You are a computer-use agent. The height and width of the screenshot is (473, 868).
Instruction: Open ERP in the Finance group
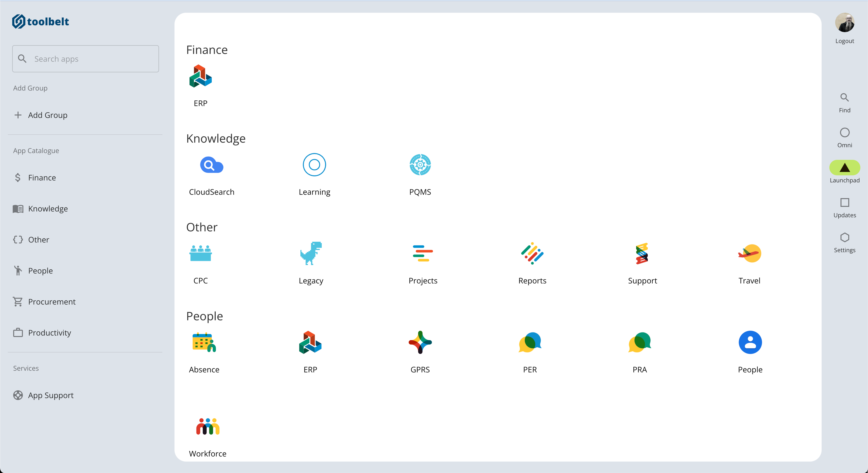[x=200, y=76]
